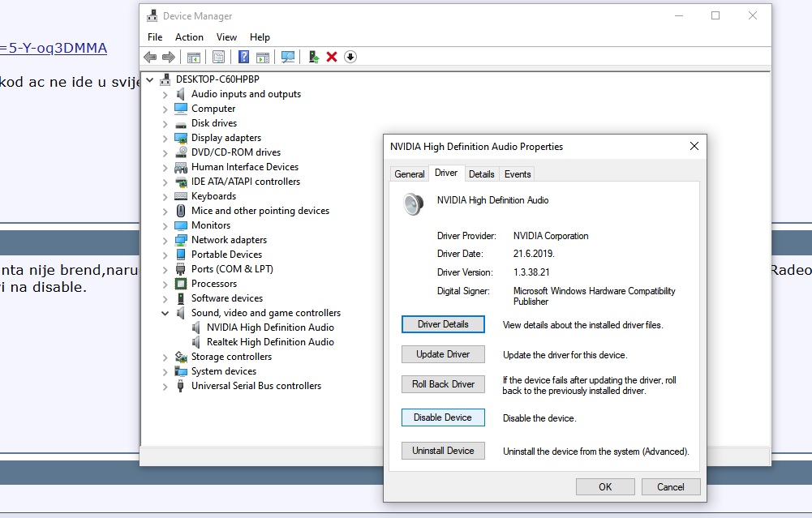Open the 5-Y-oq3DMMA link in background page
Viewport: 812px width, 518px height.
pos(54,48)
